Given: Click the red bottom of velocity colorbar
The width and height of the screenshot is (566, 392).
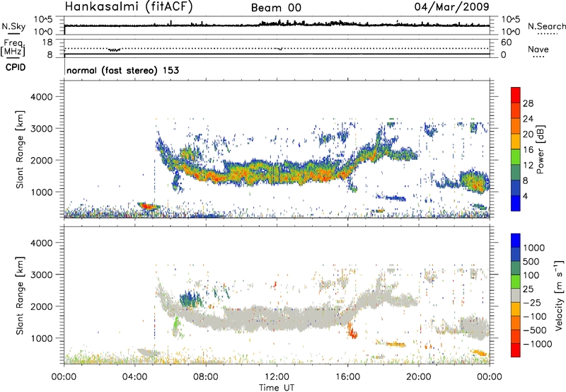Looking at the screenshot, I should [516, 350].
